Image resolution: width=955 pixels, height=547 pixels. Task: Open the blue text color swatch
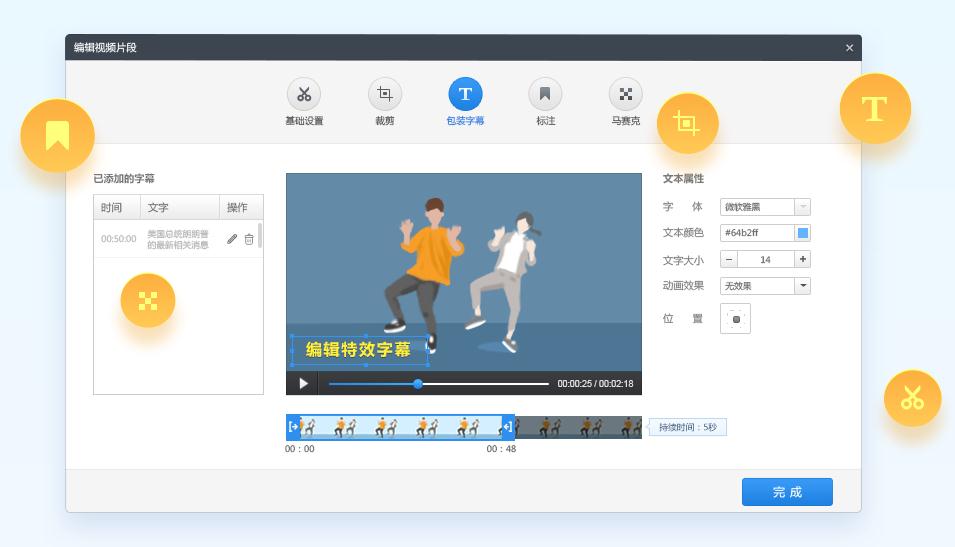coord(802,233)
